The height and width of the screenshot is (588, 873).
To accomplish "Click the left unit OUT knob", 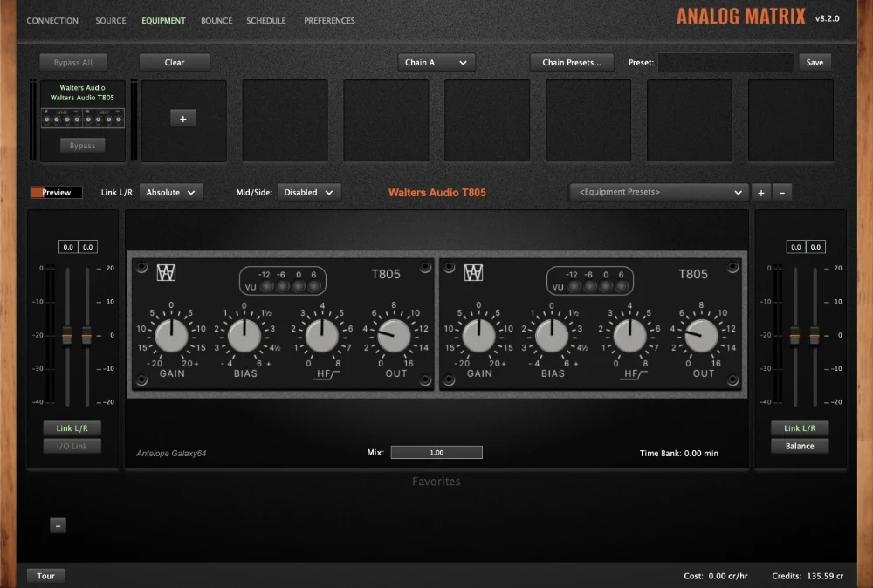I will 395,336.
